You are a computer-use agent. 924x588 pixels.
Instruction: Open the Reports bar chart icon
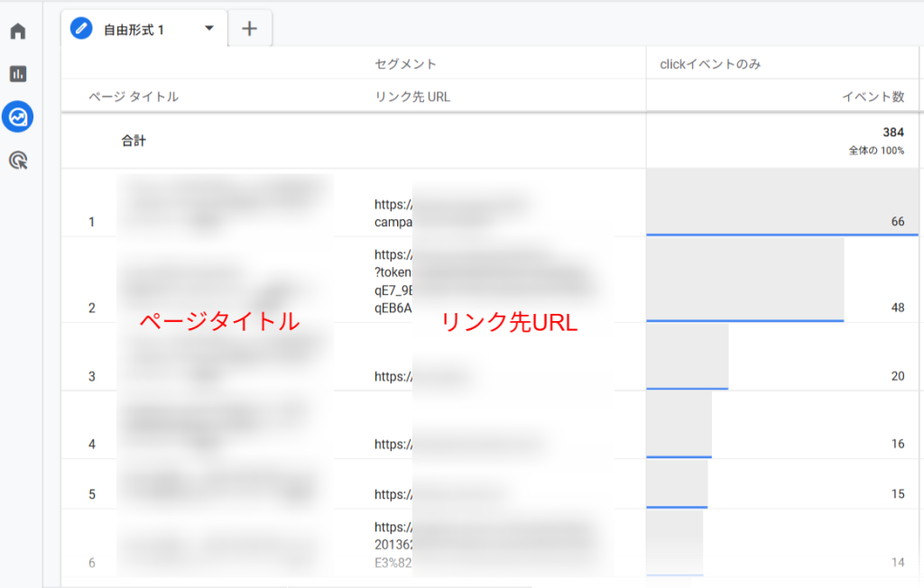18,74
